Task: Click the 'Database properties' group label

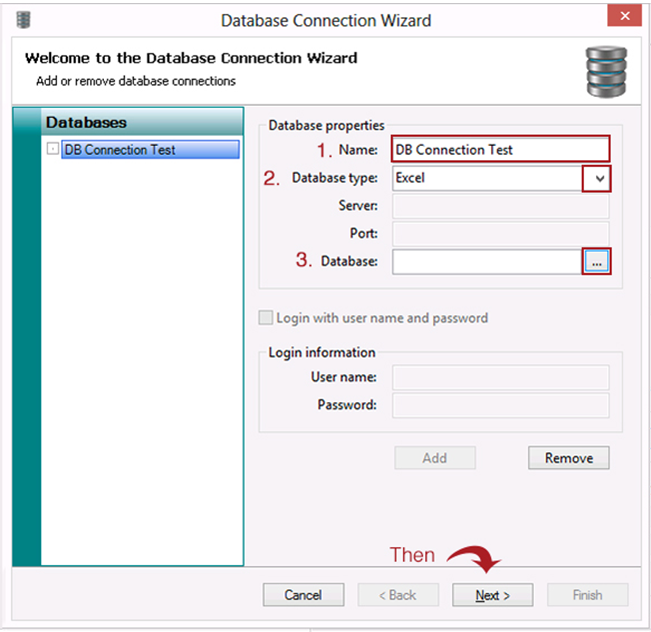Action: [326, 125]
